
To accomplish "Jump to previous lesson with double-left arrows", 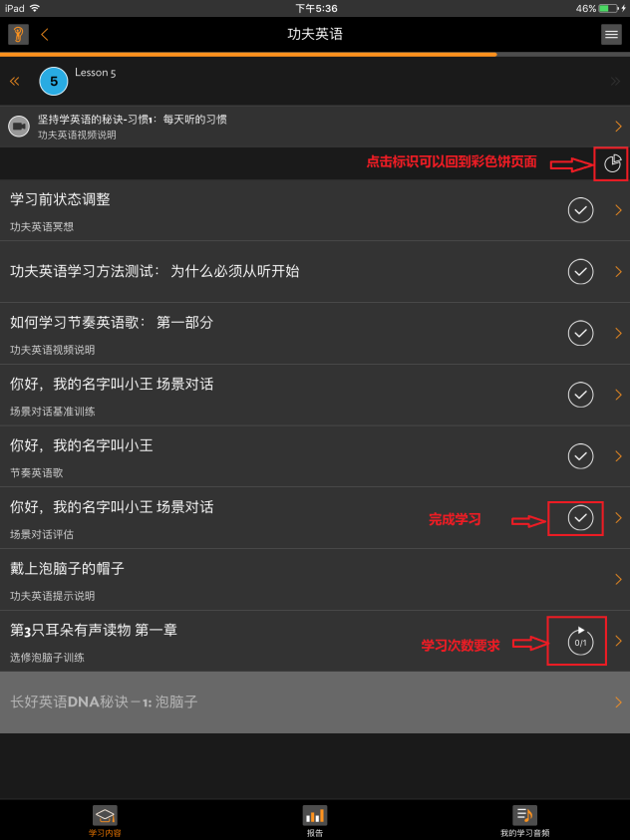I will pos(15,82).
